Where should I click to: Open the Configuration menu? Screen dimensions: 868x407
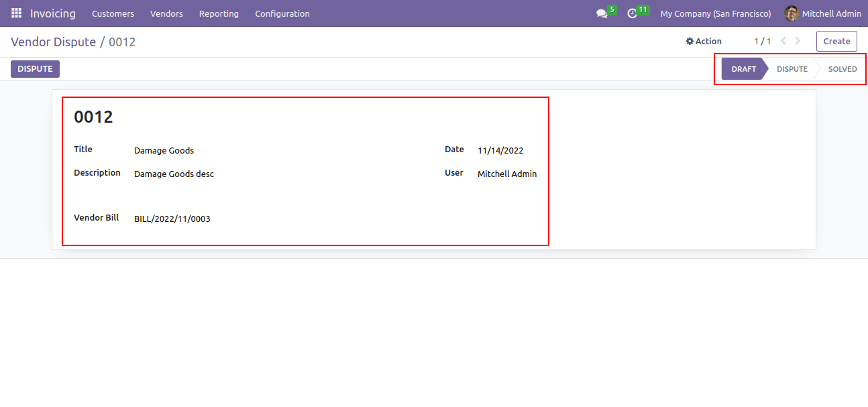pyautogui.click(x=282, y=13)
